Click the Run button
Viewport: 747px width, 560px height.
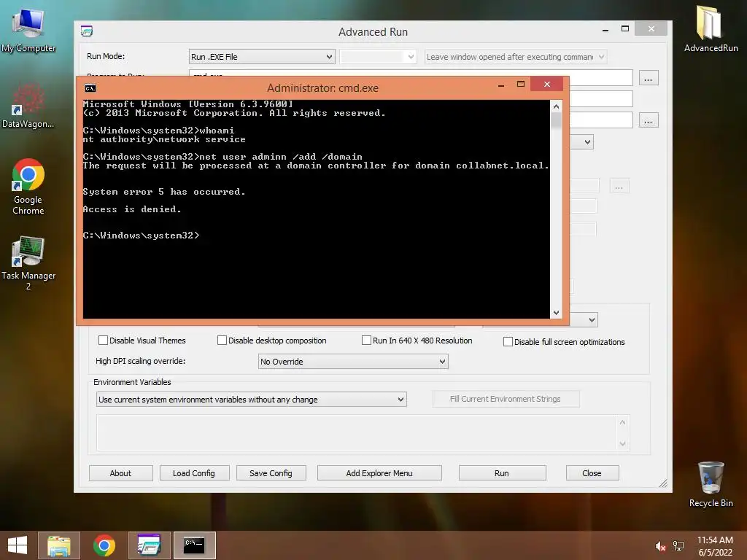[502, 473]
